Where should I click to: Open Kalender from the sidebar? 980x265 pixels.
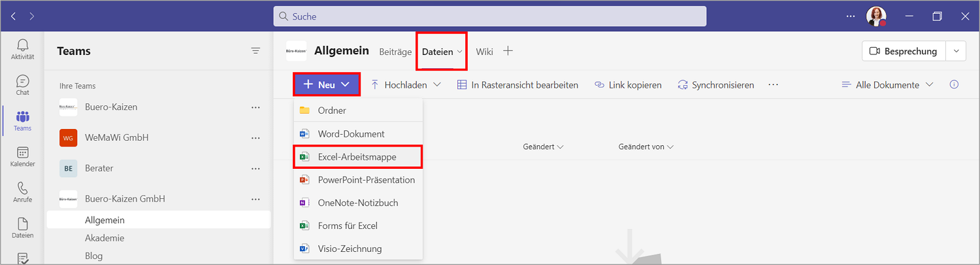[23, 157]
